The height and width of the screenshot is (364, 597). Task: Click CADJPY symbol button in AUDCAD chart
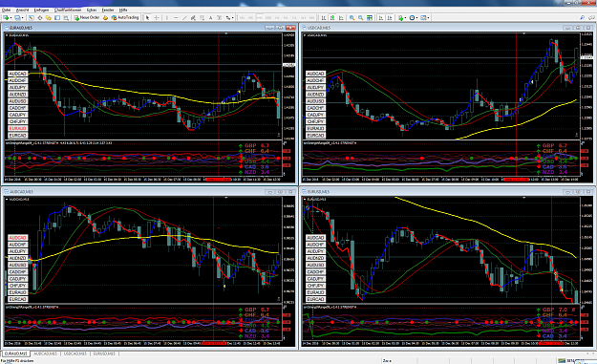coord(17,279)
